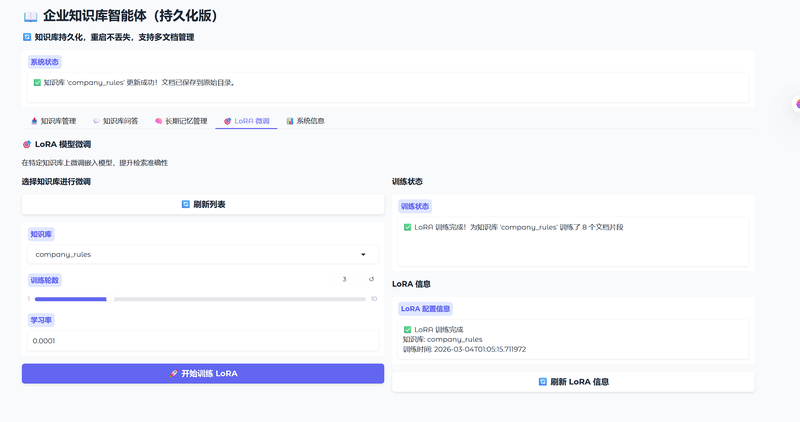Click the book icon in the page title
Viewport: 800px width, 422px height.
pos(30,16)
